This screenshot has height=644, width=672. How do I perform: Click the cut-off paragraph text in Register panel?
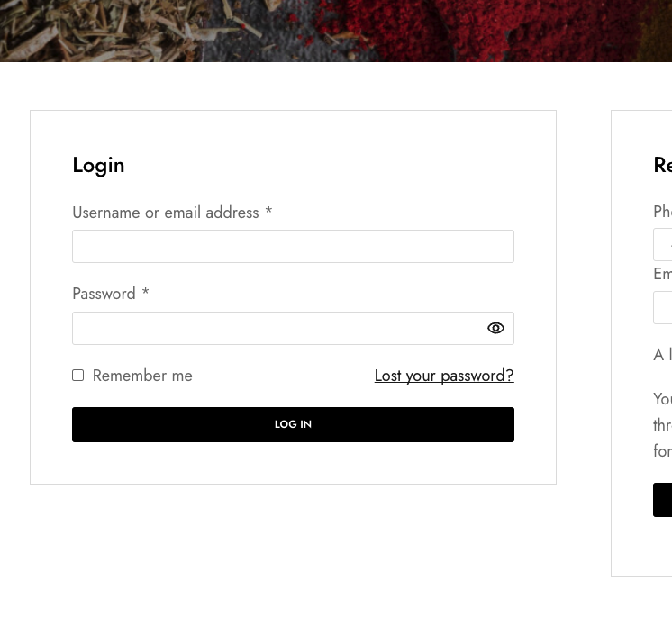[x=663, y=424]
